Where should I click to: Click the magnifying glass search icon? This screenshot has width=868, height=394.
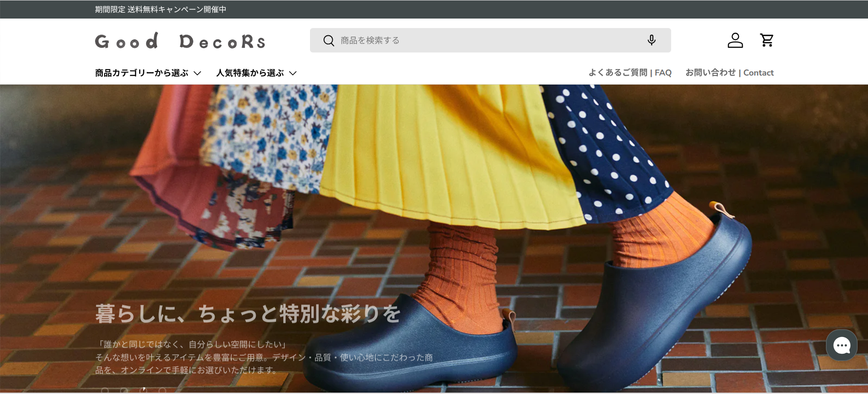(x=329, y=41)
